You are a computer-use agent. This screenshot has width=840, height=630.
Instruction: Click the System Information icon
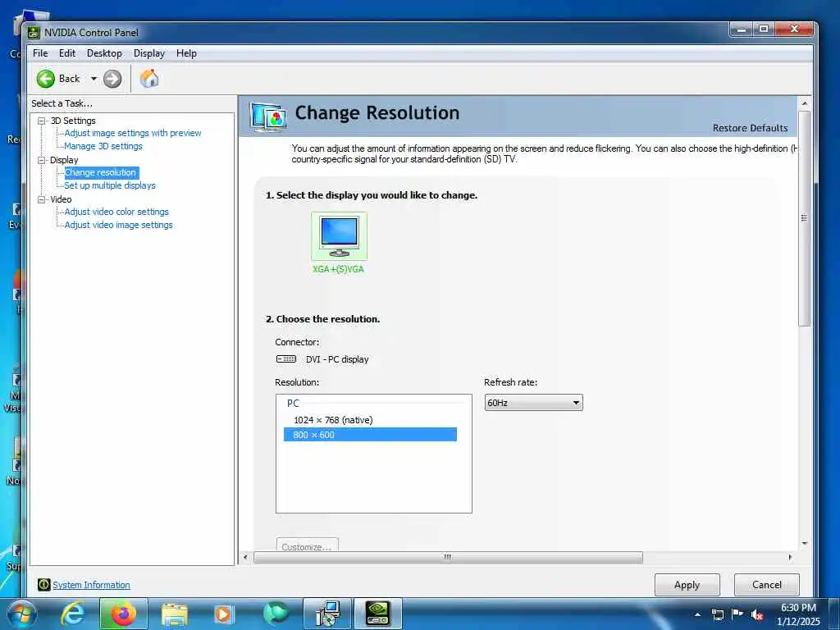[44, 585]
